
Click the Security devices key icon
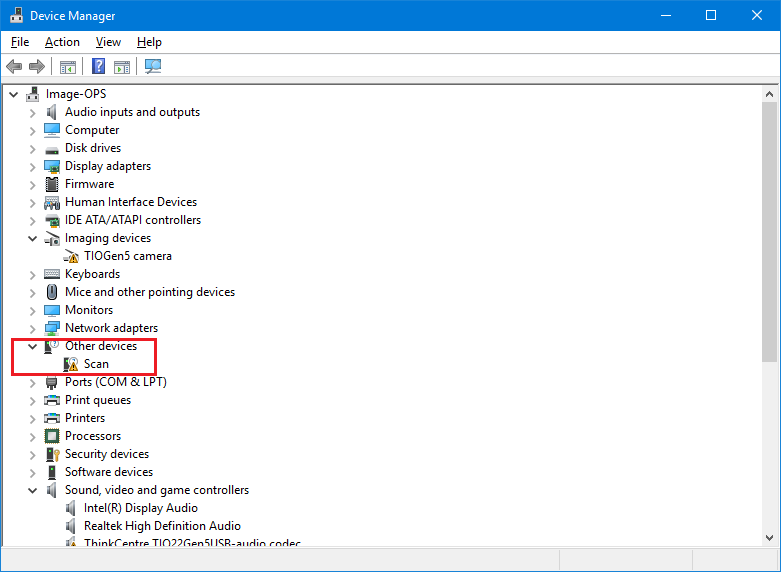[x=52, y=454]
